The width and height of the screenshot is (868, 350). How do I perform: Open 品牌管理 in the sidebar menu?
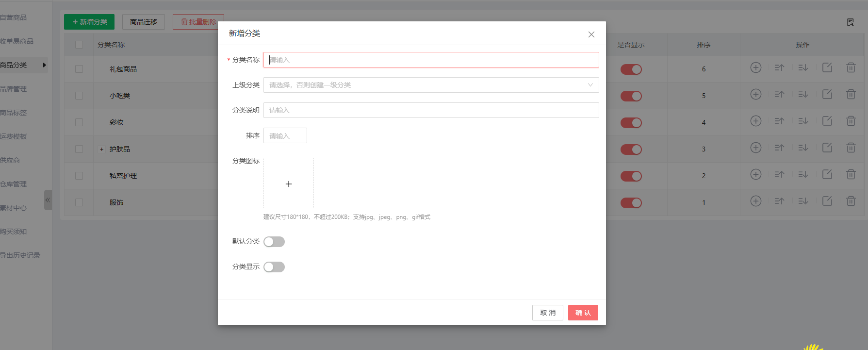(x=14, y=89)
